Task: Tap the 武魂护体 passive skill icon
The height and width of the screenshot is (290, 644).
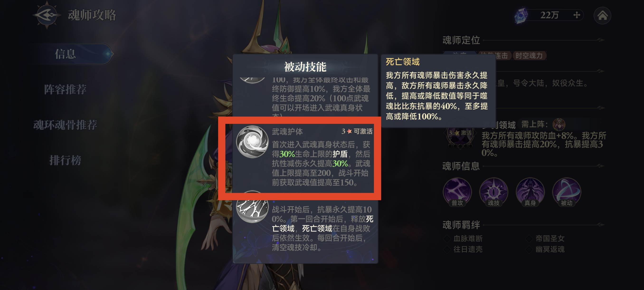Action: point(252,142)
